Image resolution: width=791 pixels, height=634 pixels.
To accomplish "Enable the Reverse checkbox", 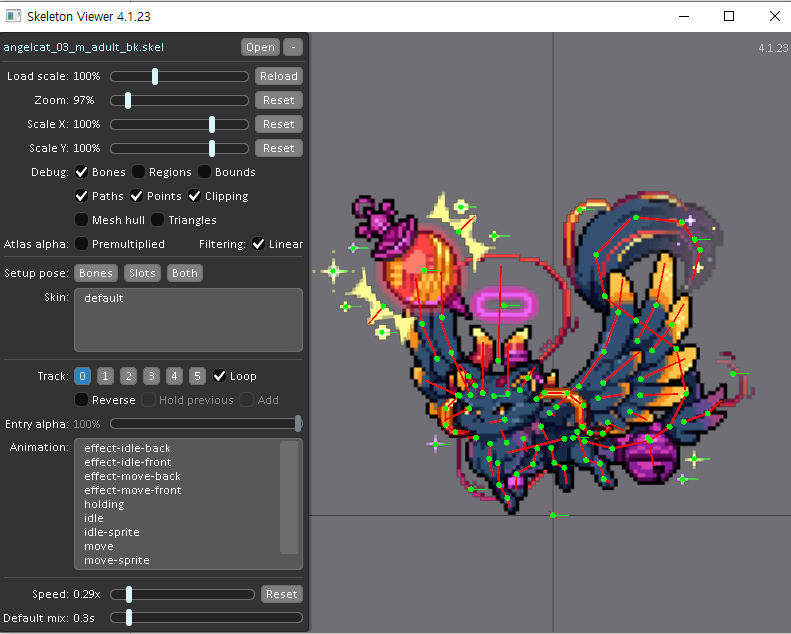I will (82, 400).
